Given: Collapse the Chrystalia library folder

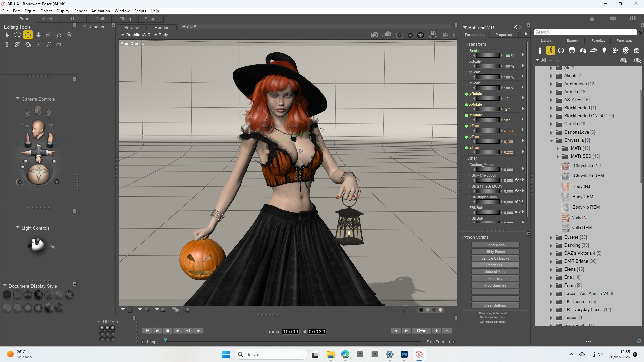Looking at the screenshot, I should click(551, 140).
